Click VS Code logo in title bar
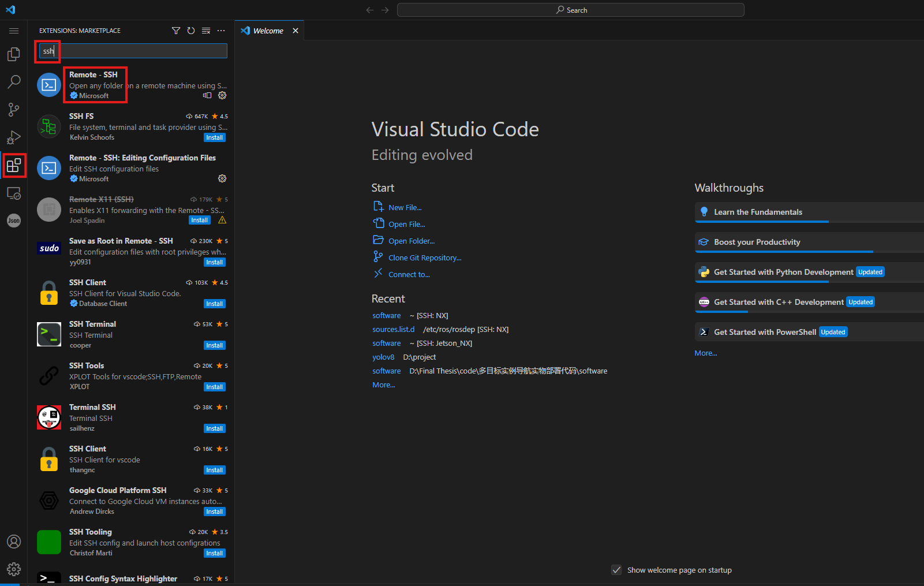 [10, 10]
